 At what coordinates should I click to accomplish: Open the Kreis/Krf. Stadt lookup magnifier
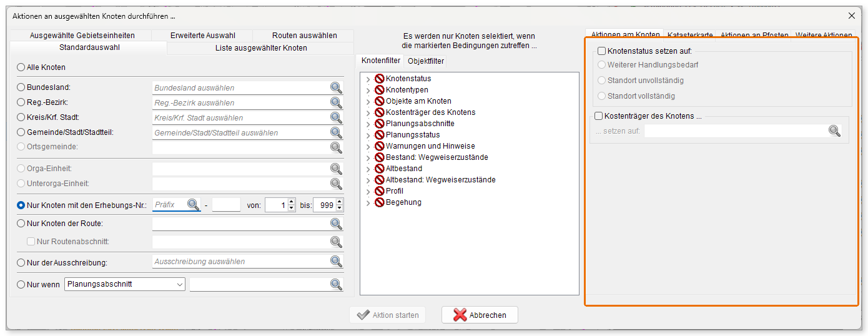(336, 118)
